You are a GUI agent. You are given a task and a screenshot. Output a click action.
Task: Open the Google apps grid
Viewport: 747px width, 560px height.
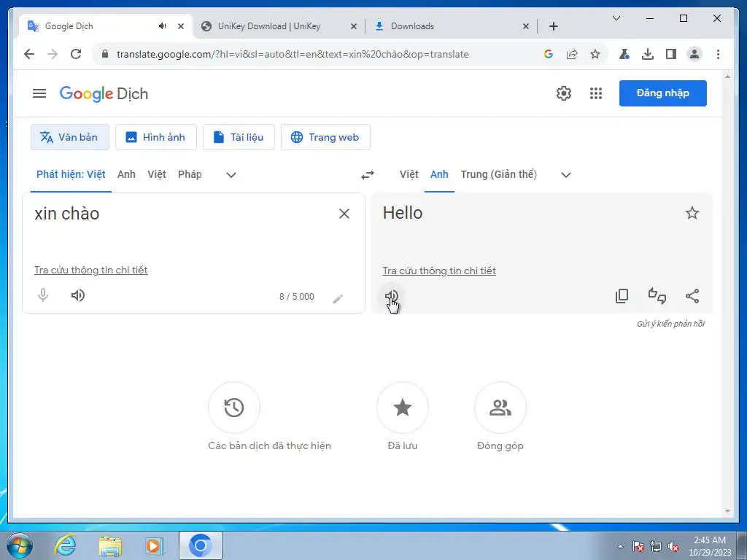click(x=595, y=93)
